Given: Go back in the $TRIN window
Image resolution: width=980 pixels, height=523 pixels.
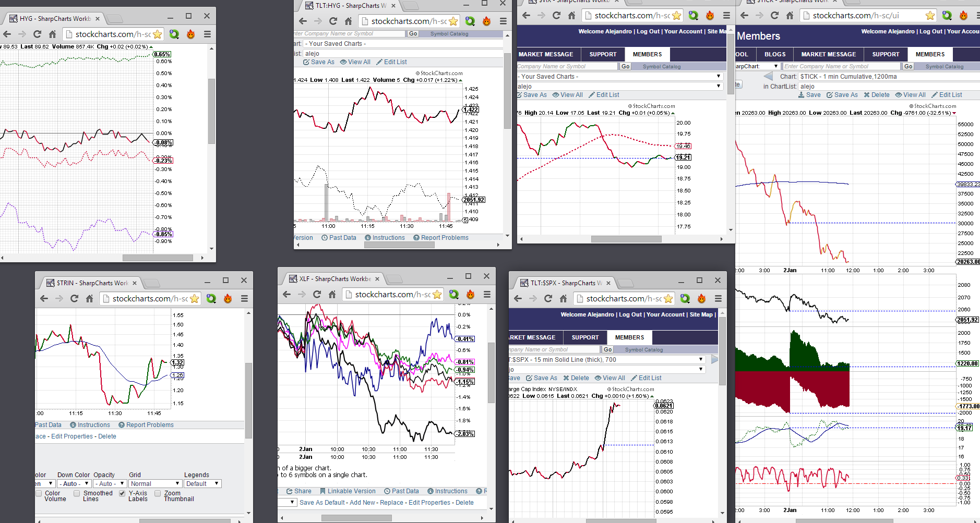Looking at the screenshot, I should click(44, 299).
